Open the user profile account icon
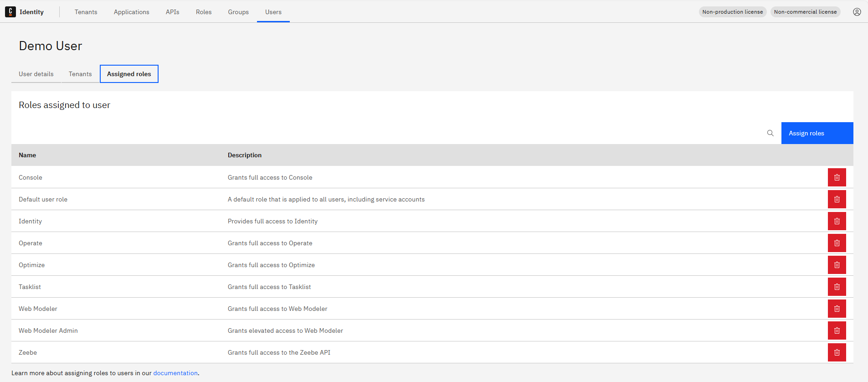Image resolution: width=868 pixels, height=382 pixels. click(x=857, y=12)
